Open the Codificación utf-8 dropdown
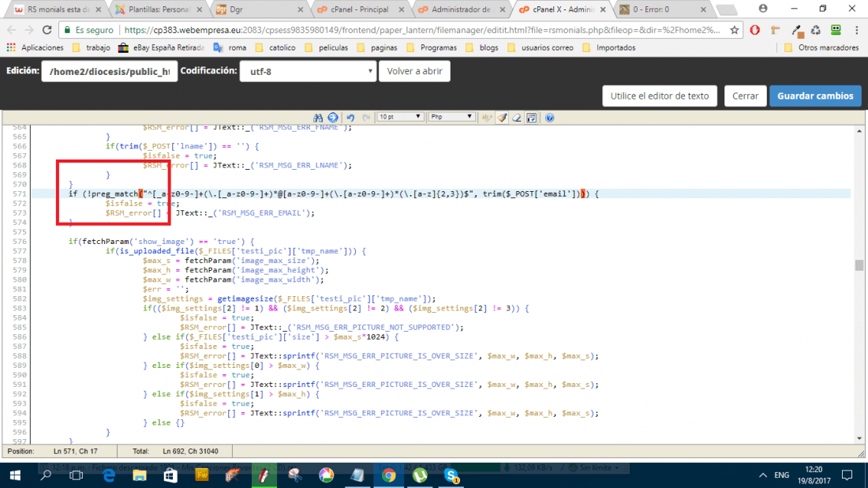 pos(308,71)
